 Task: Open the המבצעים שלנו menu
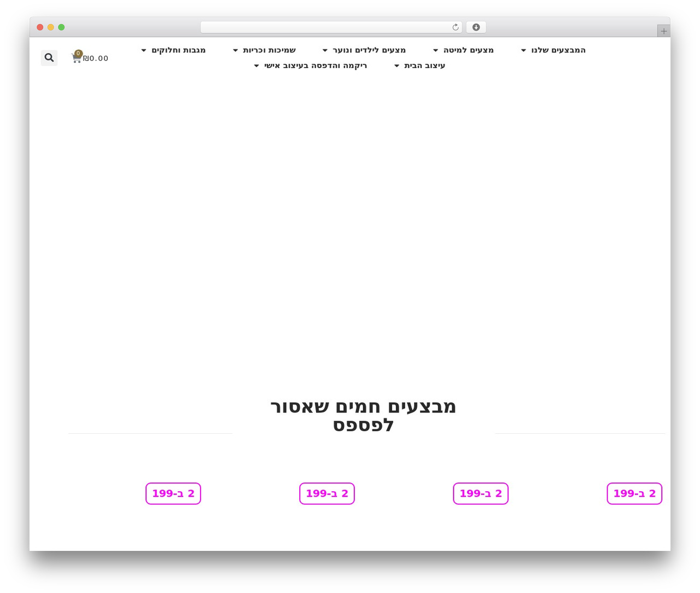(558, 50)
